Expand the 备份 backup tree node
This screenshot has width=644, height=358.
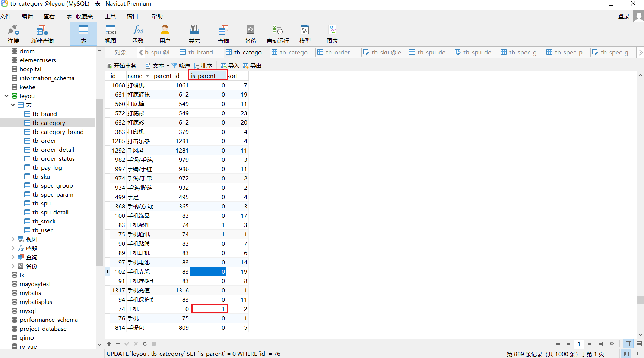pyautogui.click(x=13, y=266)
